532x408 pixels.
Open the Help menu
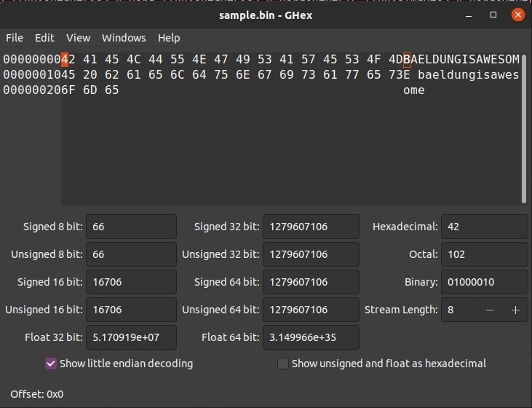point(169,38)
